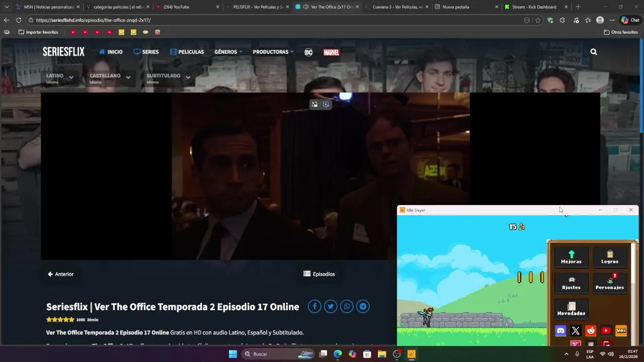Share the episode via WhatsApp
This screenshot has height=362, width=644.
coord(347,306)
